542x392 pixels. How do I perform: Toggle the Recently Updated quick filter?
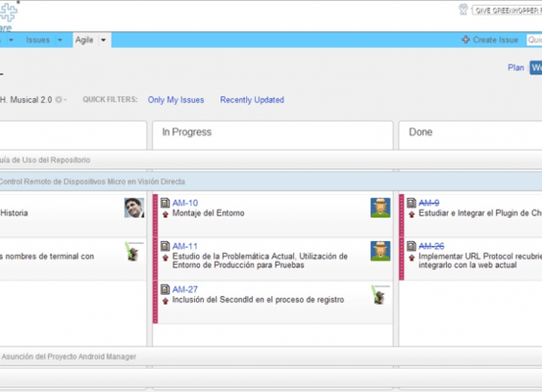pos(252,100)
